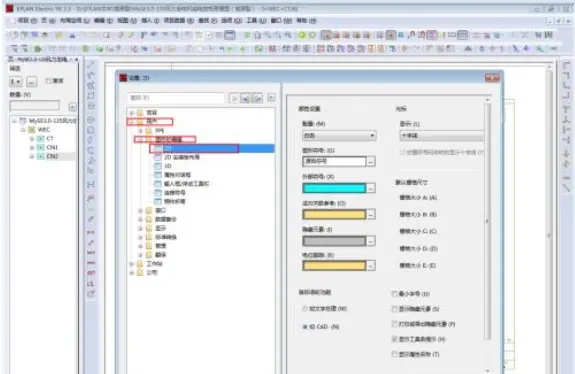Click the WEC folder icon in page navigator
The height and width of the screenshot is (374, 575).
tap(32, 129)
